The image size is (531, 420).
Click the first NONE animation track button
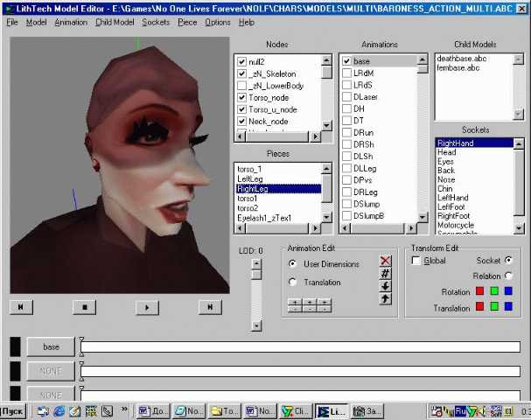coord(51,371)
